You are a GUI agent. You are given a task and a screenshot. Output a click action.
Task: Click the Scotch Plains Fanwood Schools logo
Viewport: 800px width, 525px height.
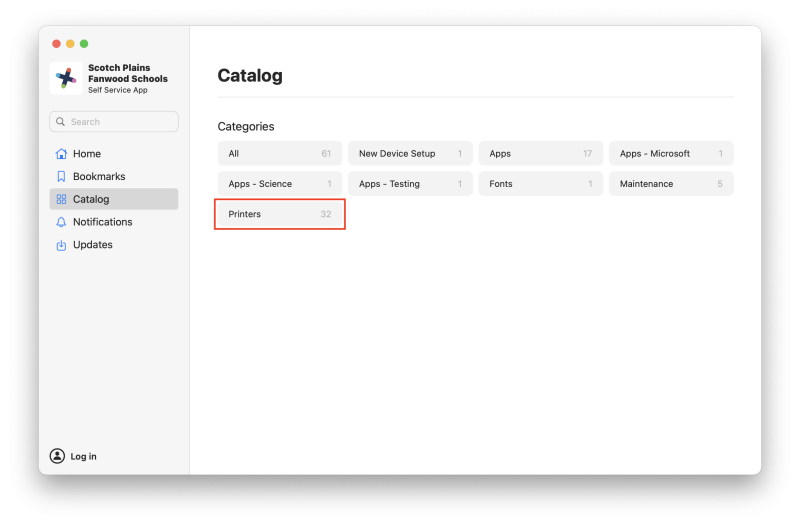coord(66,78)
